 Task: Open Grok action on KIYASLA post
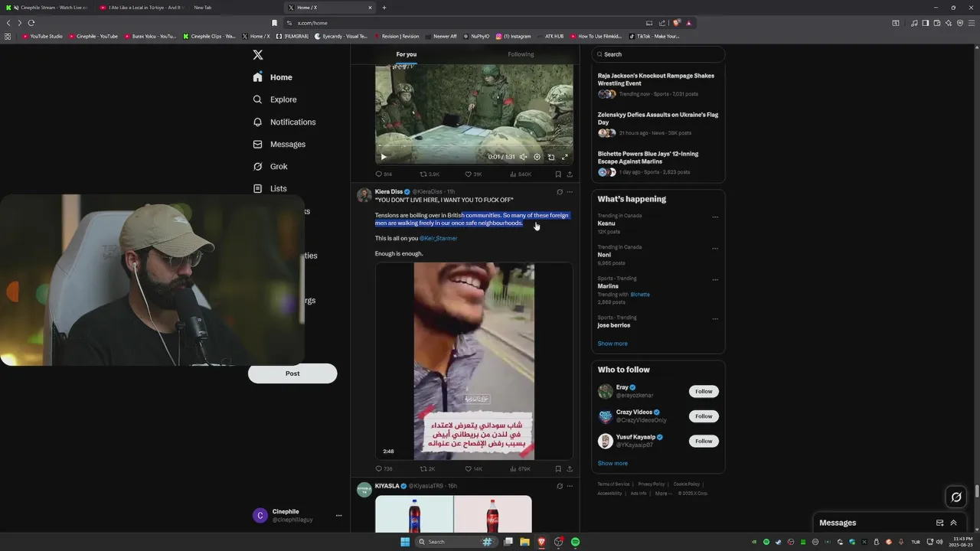560,486
